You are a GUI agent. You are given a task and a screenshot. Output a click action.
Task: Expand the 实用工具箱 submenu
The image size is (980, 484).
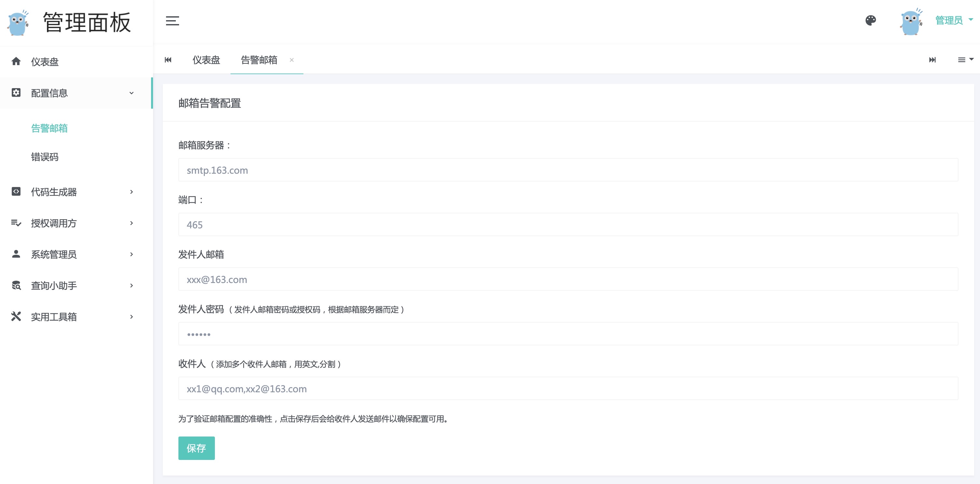[132, 316]
